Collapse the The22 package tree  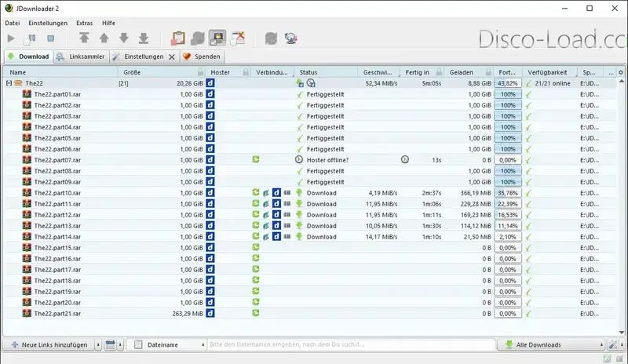tap(9, 83)
